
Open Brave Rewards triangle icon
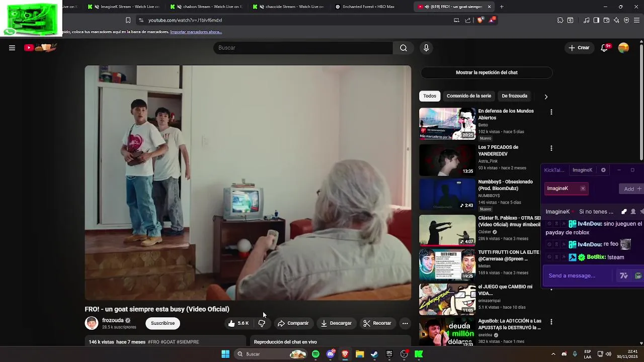[x=492, y=20]
